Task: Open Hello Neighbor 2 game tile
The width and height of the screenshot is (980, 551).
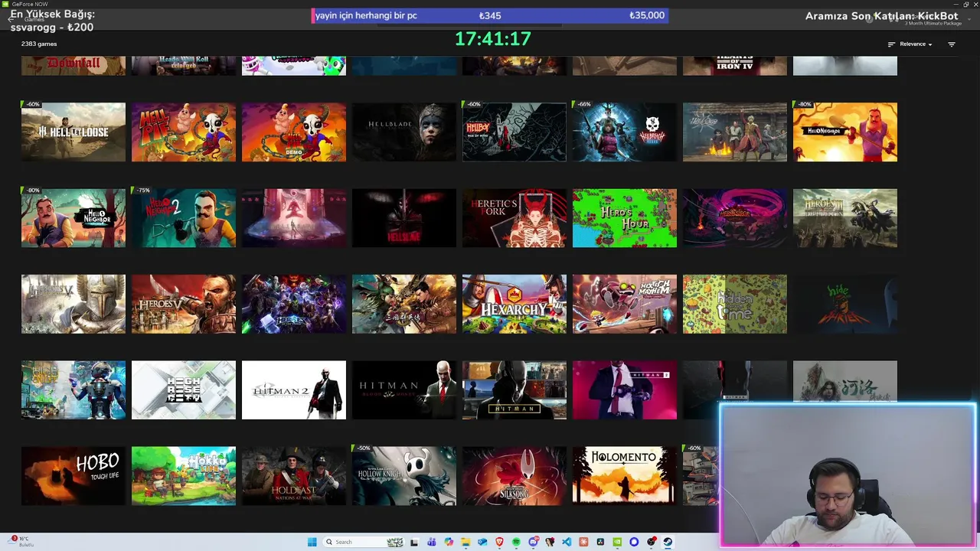Action: pyautogui.click(x=184, y=218)
